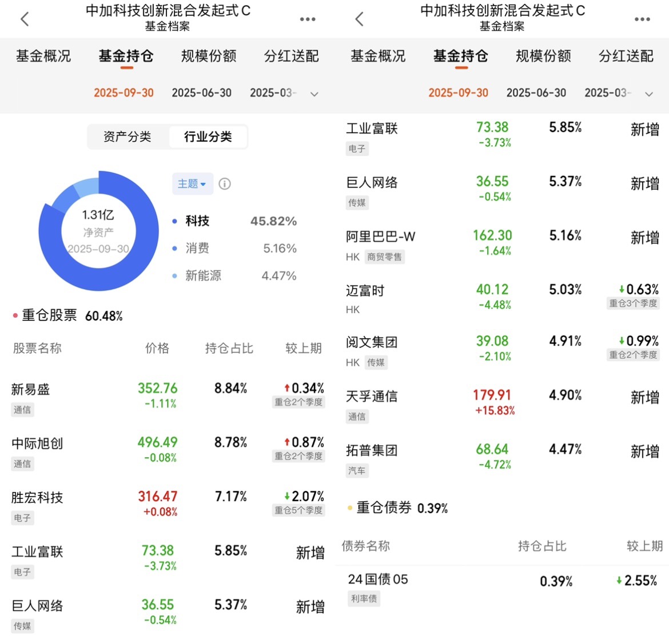669x644 pixels.
Task: Open 工业富联 row in right panel
Action: [503, 138]
